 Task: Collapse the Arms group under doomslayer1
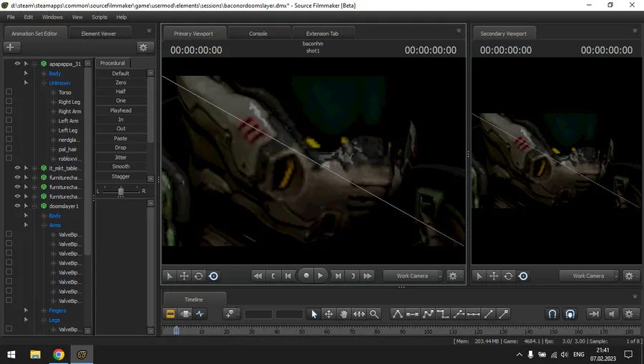(x=44, y=226)
